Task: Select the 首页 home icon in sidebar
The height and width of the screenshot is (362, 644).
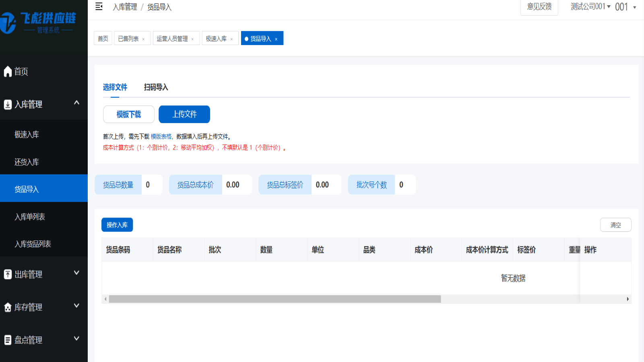Action: tap(7, 72)
